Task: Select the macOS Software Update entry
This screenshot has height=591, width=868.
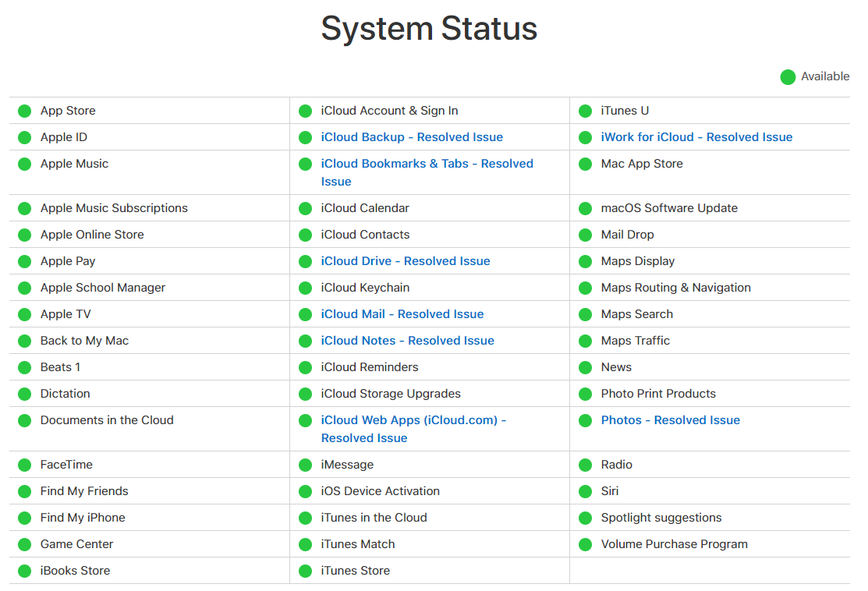Action: [x=669, y=208]
